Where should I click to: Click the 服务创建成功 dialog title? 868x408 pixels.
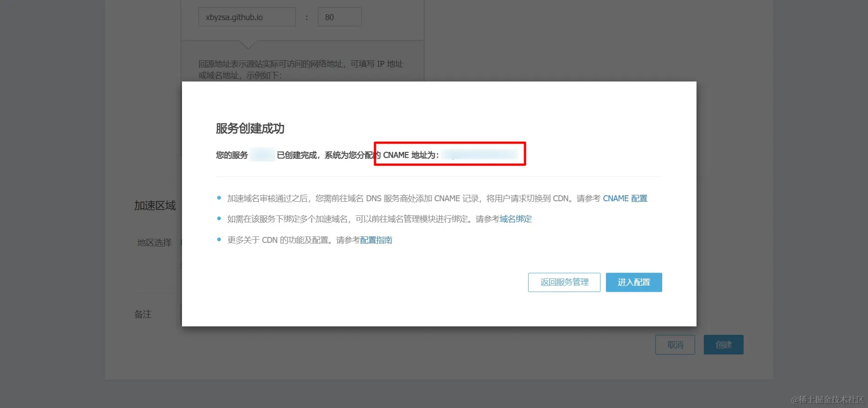250,129
